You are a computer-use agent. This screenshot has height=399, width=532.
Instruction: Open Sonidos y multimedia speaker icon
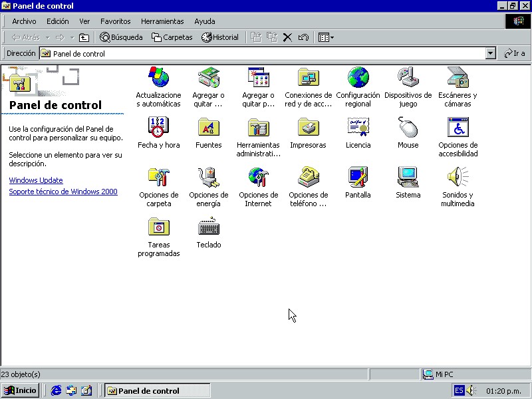coord(458,177)
